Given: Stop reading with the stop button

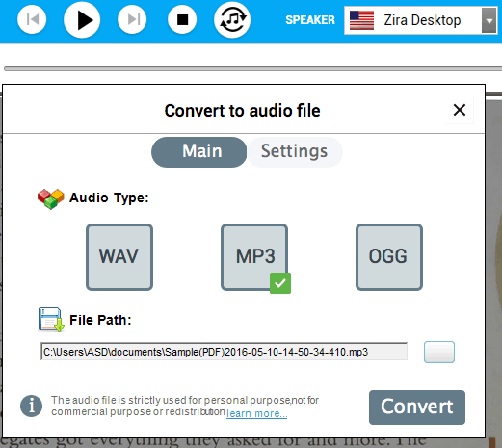Looking at the screenshot, I should click(x=182, y=19).
